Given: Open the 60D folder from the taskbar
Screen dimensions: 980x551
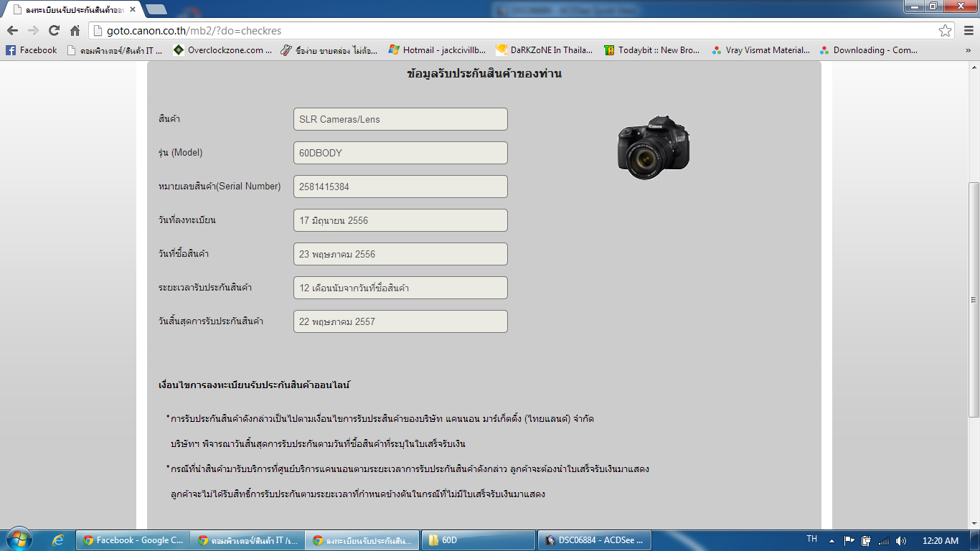Looking at the screenshot, I should [x=479, y=540].
